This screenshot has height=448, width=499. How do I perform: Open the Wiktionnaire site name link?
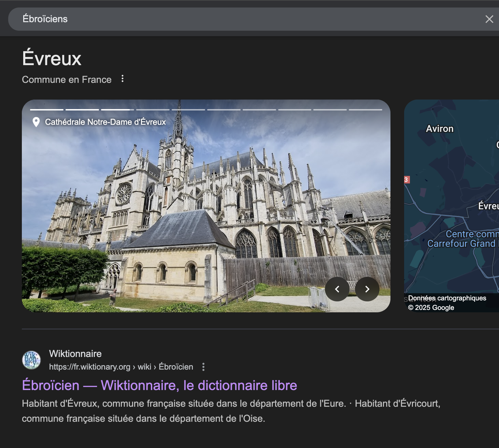point(75,354)
